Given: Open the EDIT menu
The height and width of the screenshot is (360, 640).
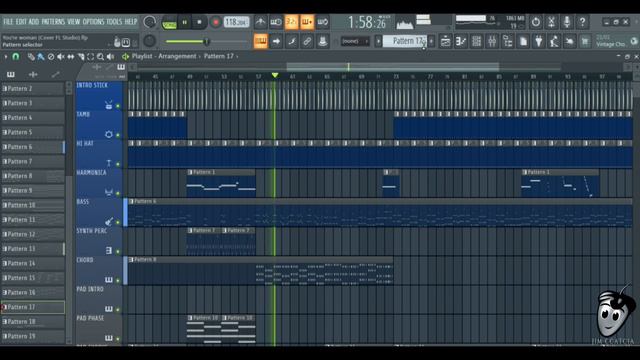Looking at the screenshot, I should point(21,22).
